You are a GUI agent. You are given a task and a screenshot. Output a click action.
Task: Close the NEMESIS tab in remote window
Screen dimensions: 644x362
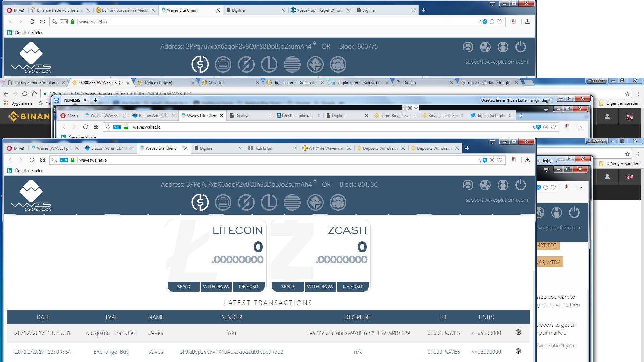coord(85,100)
